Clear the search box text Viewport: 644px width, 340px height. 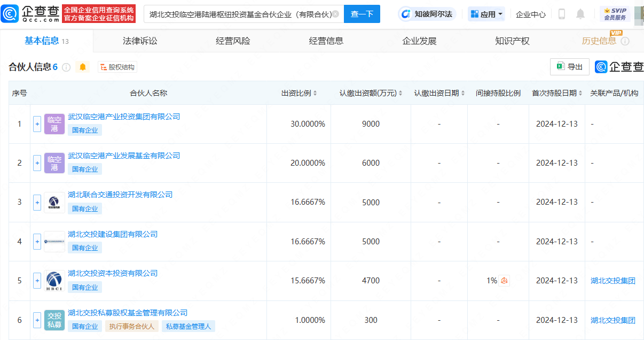coord(335,14)
